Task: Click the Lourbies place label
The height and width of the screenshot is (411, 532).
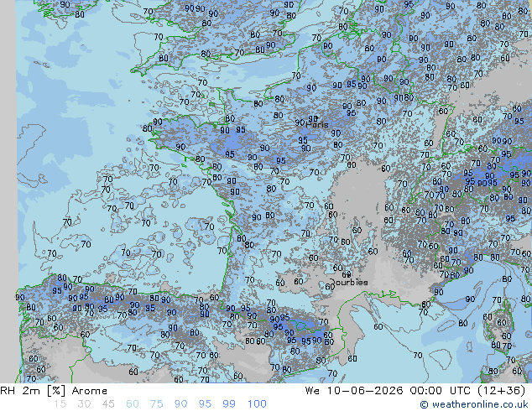Action: point(349,282)
